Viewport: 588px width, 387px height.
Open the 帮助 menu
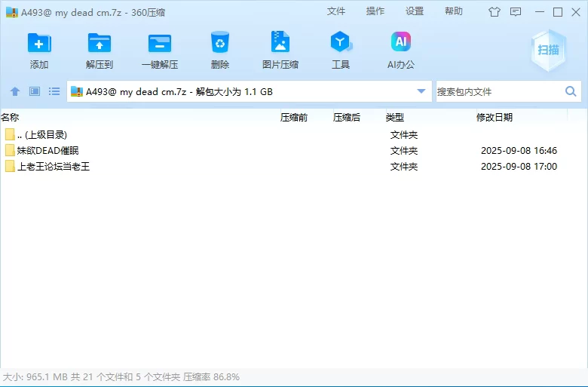[x=453, y=11]
